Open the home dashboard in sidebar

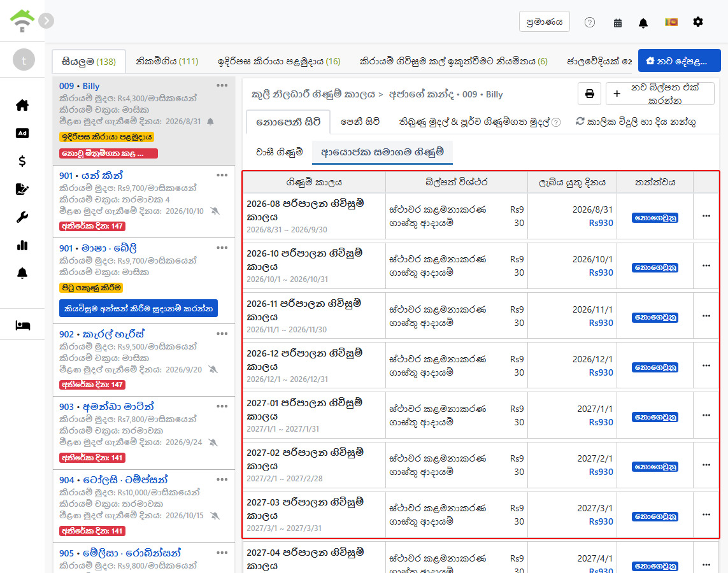[x=22, y=105]
